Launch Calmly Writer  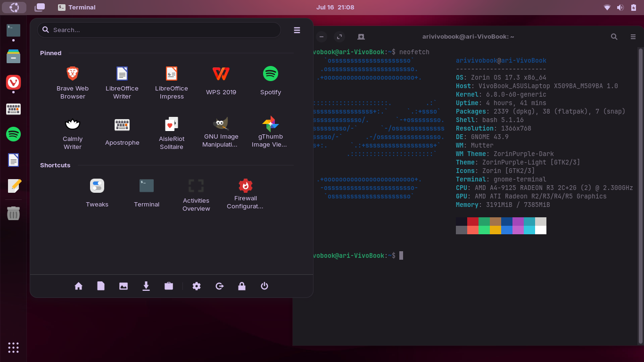tap(73, 133)
